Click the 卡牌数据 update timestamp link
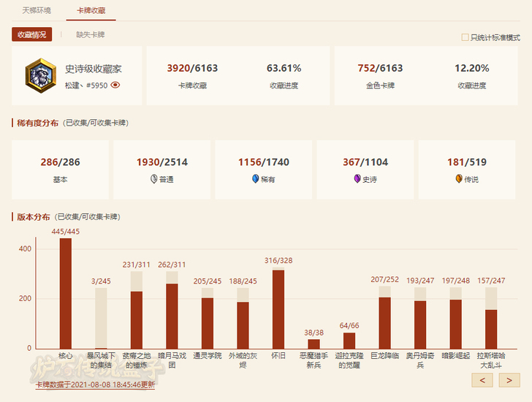 pyautogui.click(x=95, y=384)
